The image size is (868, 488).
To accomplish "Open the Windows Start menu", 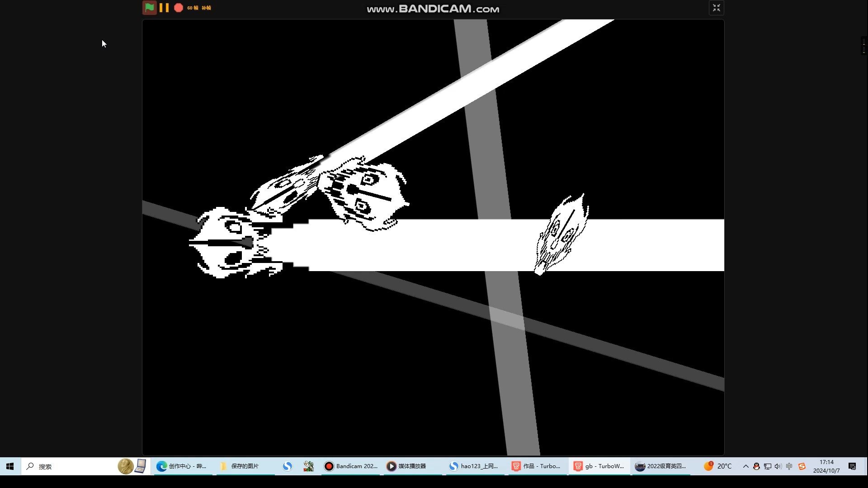I will pos(10,466).
